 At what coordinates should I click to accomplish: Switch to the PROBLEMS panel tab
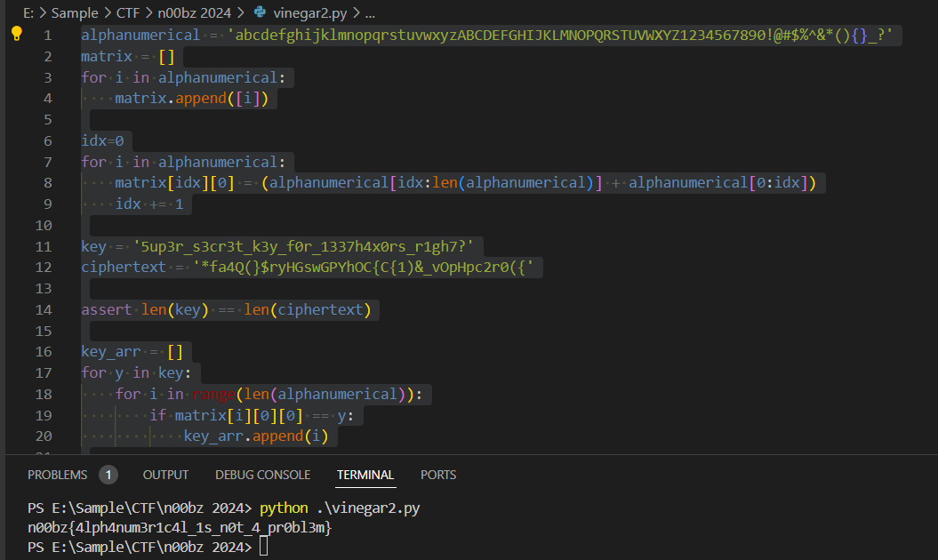click(58, 475)
